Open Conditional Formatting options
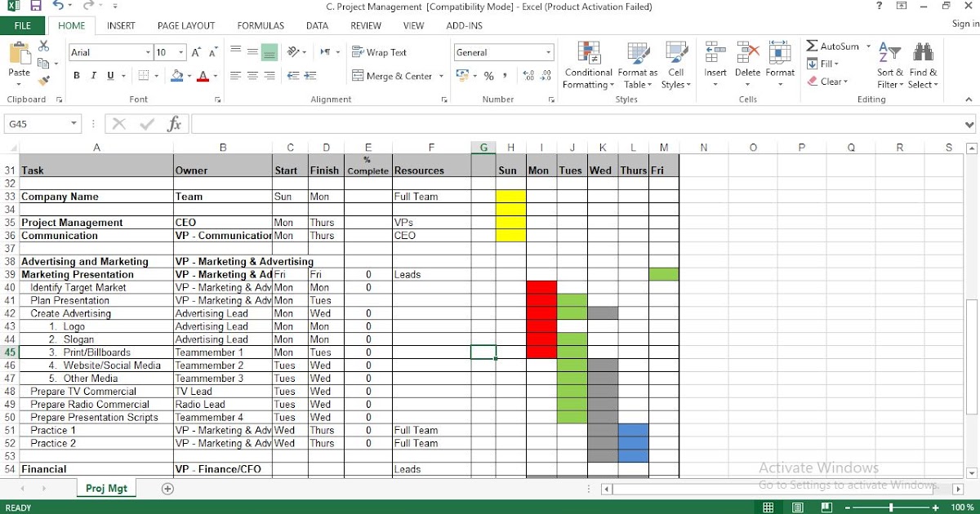The image size is (980, 514). tap(587, 65)
